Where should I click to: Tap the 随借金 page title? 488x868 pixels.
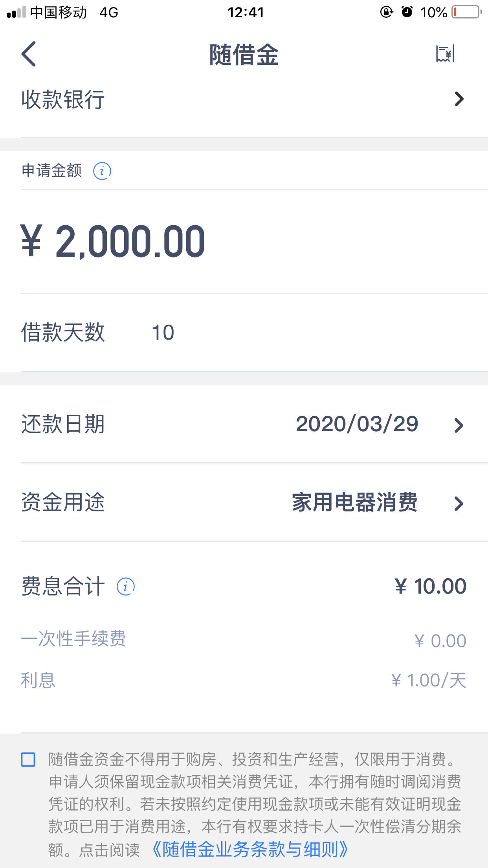point(244,55)
